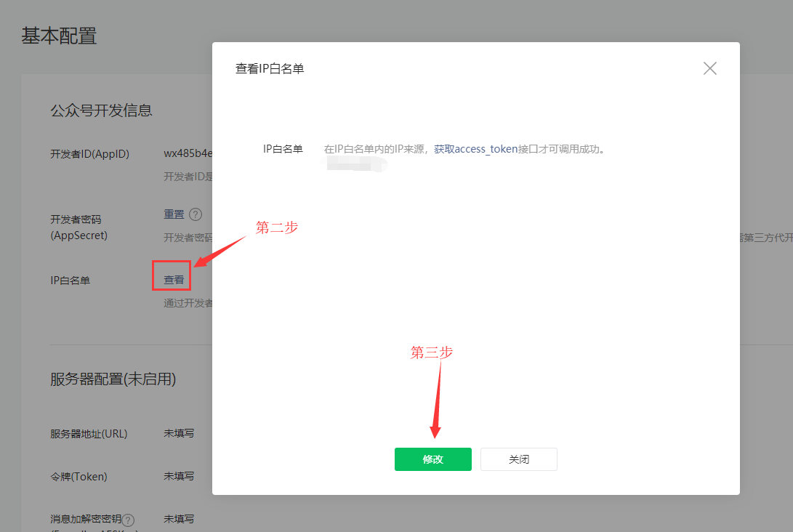Open the help icon beside 消息加解密密钥
Viewport: 793px width, 532px height.
(128, 520)
